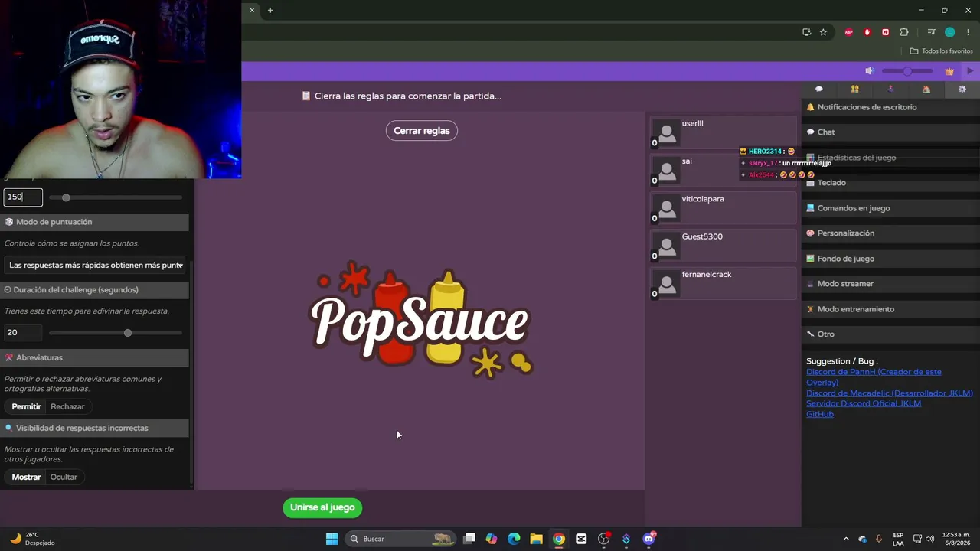This screenshot has width=980, height=551.
Task: Select Rechazar for abbreviations
Action: [67, 406]
